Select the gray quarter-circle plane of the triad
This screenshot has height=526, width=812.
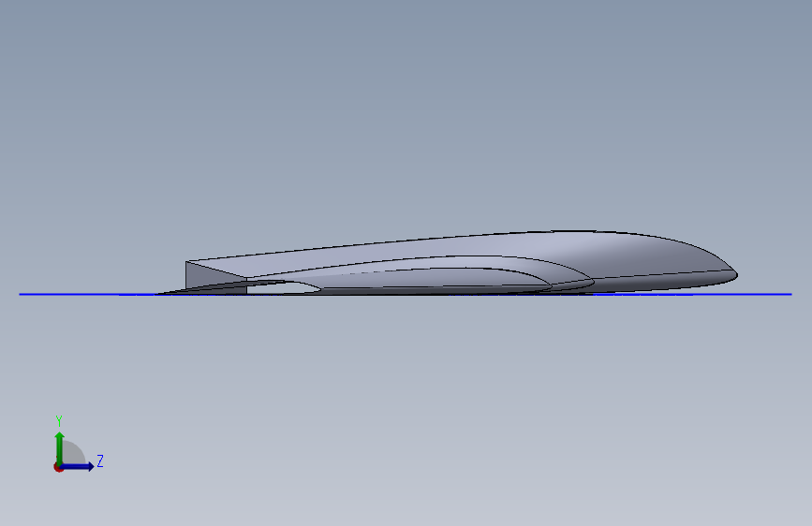73,454
